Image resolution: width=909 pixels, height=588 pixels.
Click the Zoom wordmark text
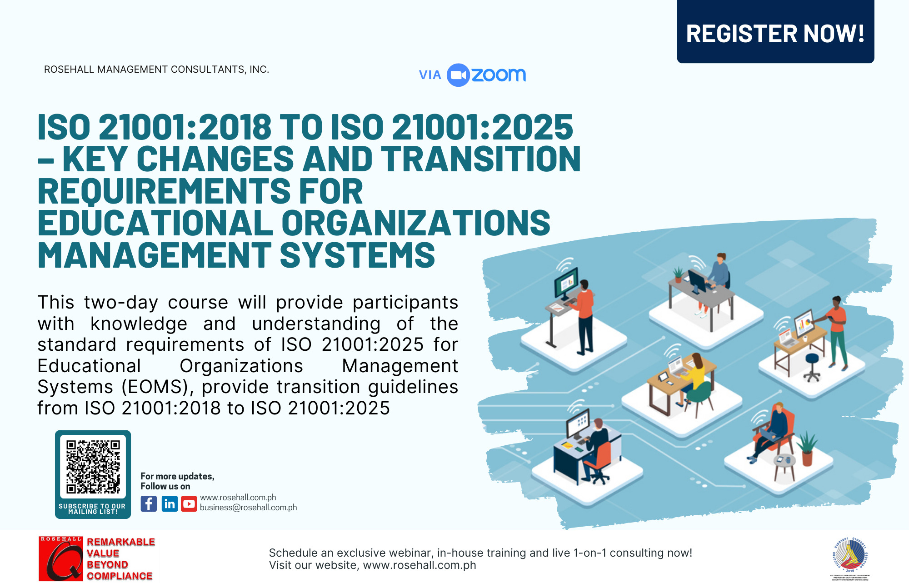tap(499, 75)
